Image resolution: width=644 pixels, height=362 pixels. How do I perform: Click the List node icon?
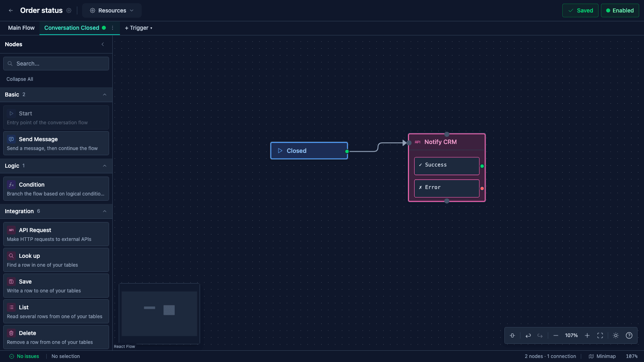11,307
